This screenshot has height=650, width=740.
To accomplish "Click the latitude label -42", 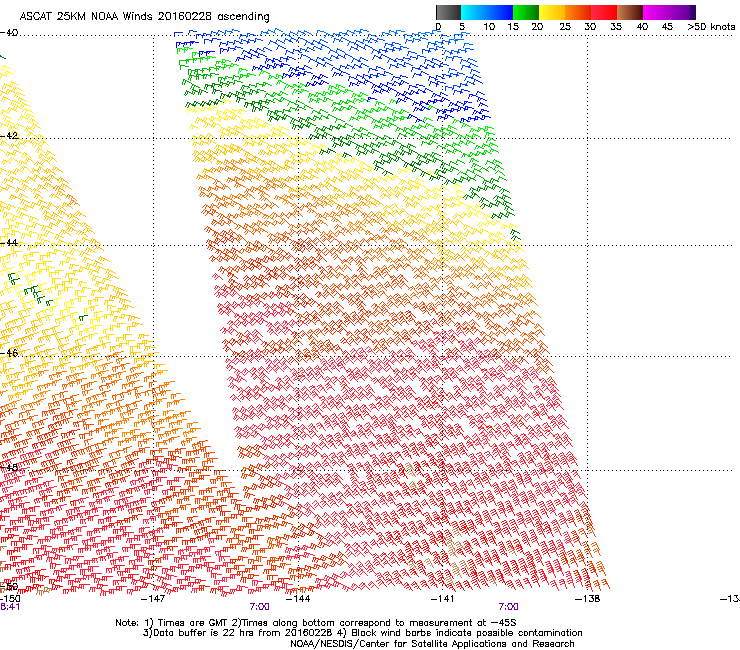I will click(9, 135).
